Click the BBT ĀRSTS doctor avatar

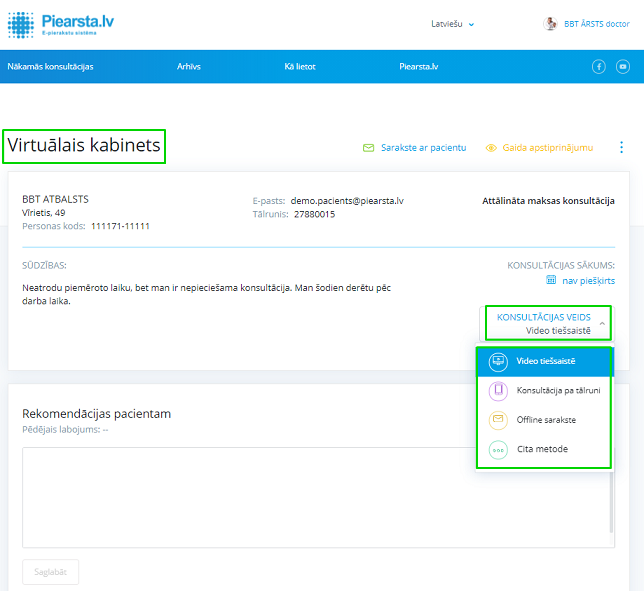tap(550, 24)
